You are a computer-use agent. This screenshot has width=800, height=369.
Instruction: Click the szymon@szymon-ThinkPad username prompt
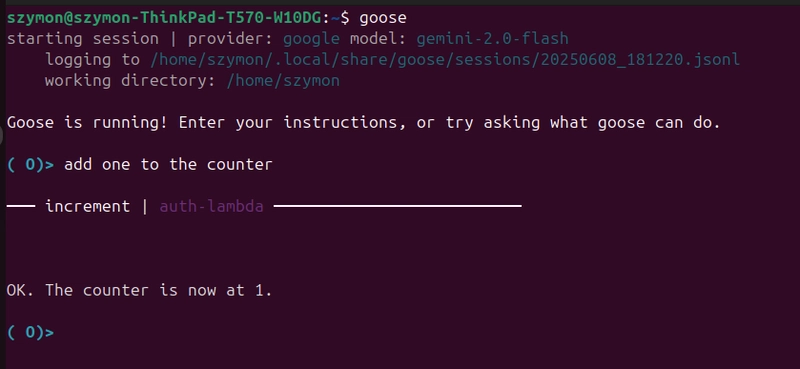pos(165,18)
